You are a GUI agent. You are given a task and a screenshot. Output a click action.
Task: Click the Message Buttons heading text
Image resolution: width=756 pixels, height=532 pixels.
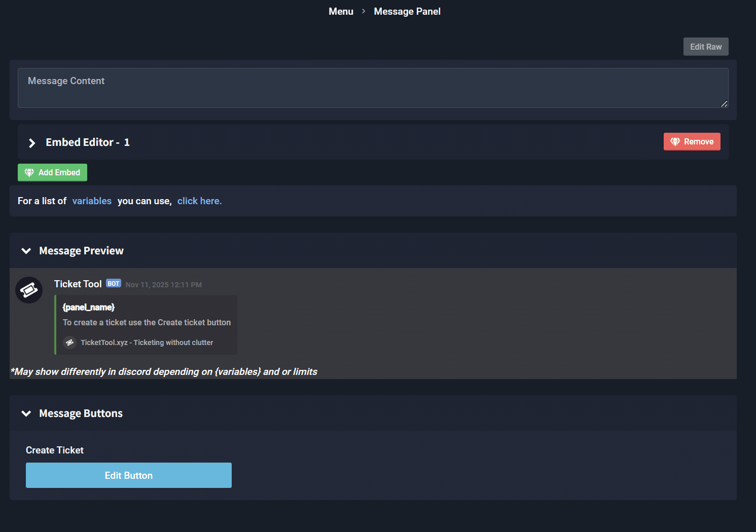coord(81,413)
